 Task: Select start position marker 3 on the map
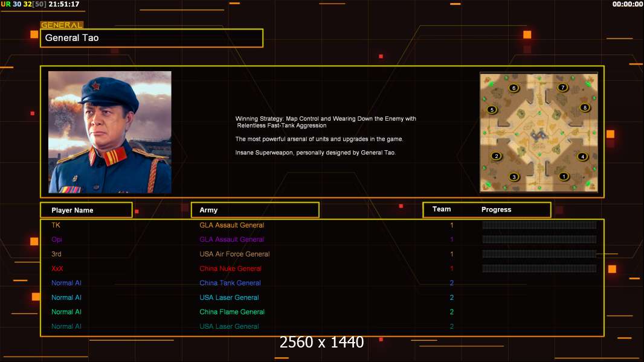coord(514,177)
